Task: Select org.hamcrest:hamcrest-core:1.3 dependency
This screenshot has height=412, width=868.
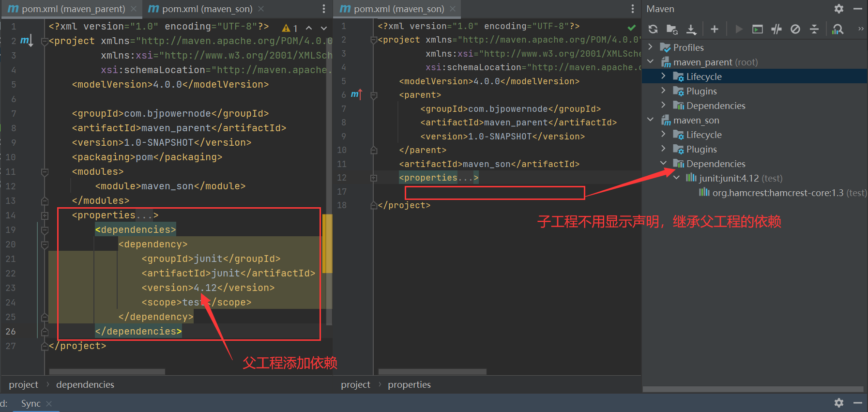Action: coord(783,193)
